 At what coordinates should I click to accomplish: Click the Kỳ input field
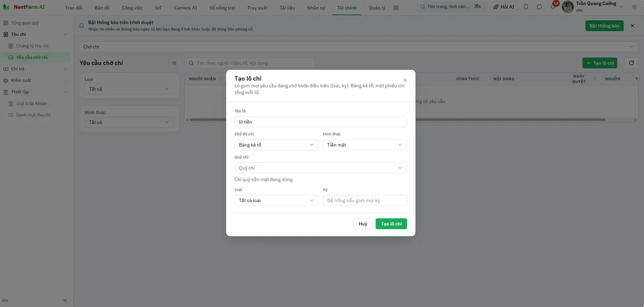click(365, 200)
